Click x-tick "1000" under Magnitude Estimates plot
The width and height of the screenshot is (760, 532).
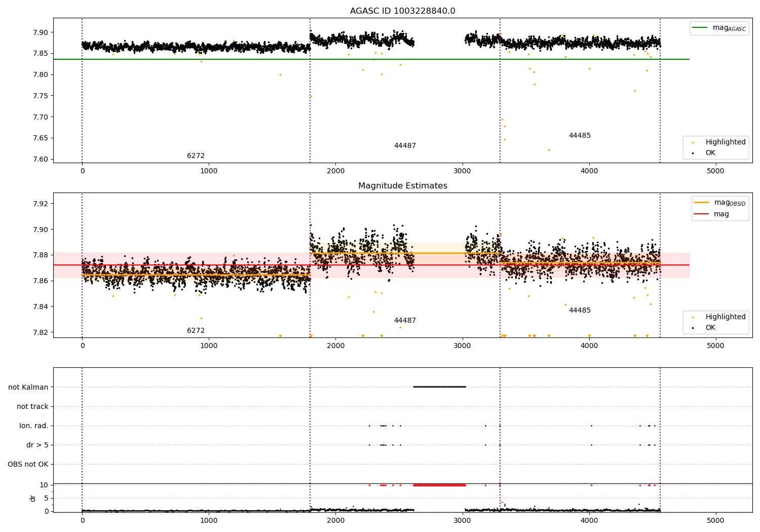[209, 346]
